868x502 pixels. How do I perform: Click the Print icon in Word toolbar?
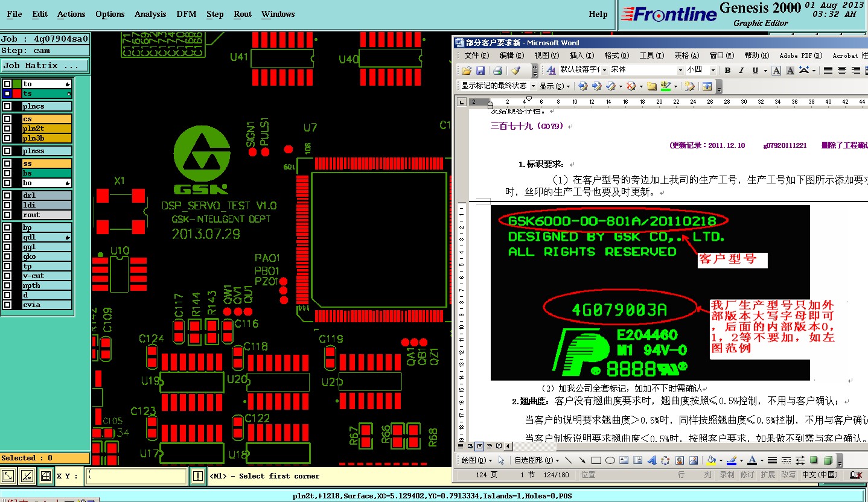(497, 71)
